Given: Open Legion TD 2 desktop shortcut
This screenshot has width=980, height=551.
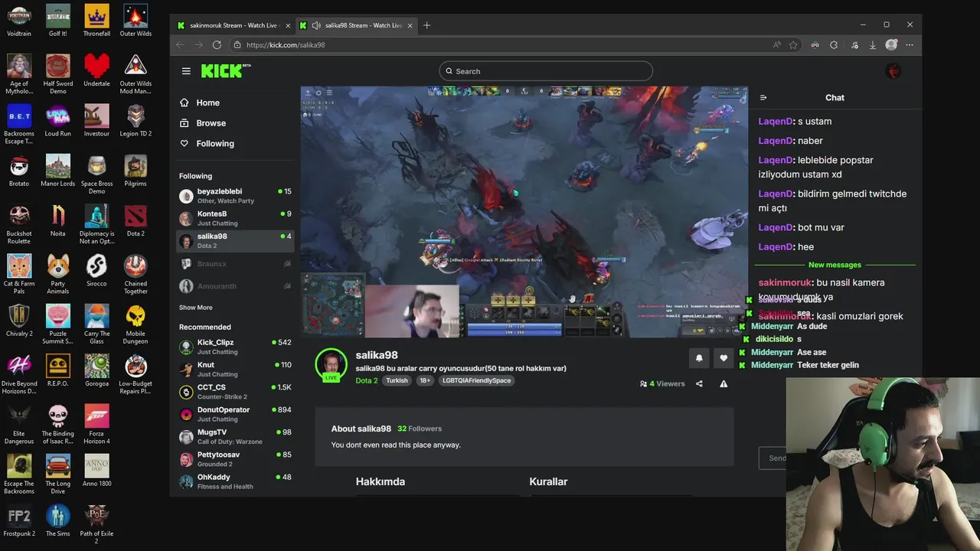Looking at the screenshot, I should 136,120.
